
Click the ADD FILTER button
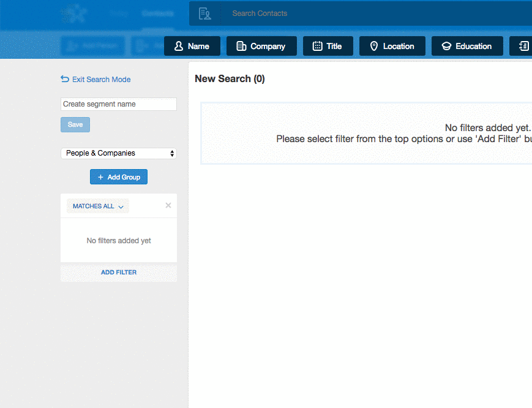tap(119, 272)
